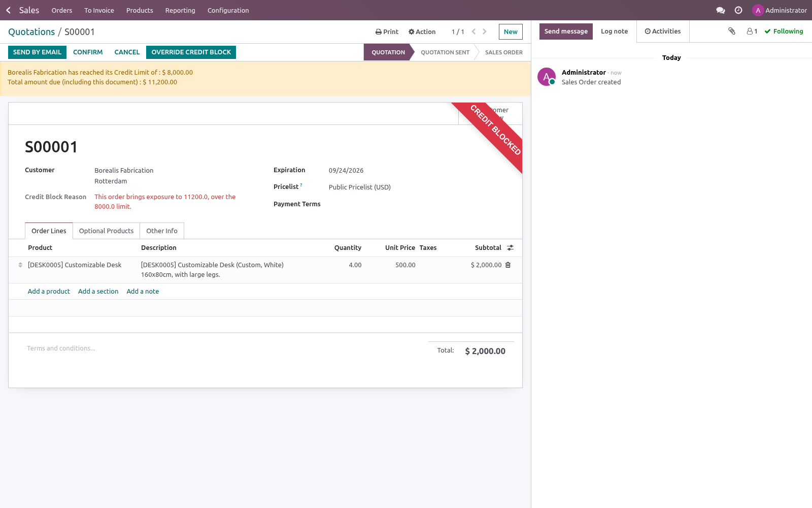Open the Action dropdown
Screen dimensions: 812x508
click(422, 31)
